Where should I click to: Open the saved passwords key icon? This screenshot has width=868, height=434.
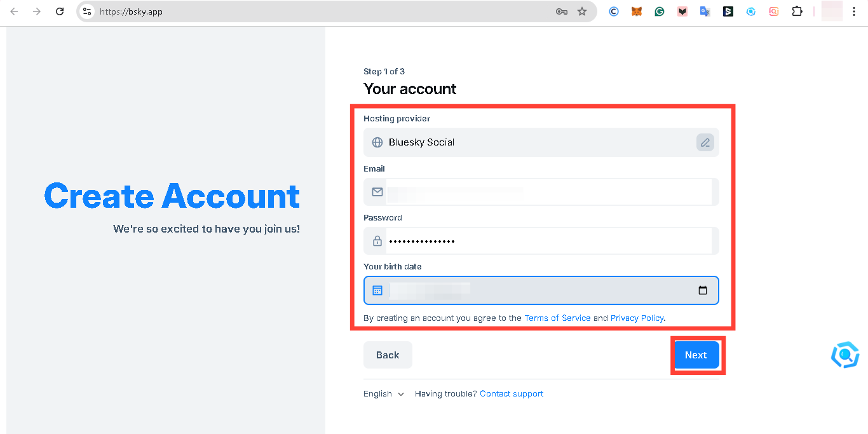click(562, 11)
